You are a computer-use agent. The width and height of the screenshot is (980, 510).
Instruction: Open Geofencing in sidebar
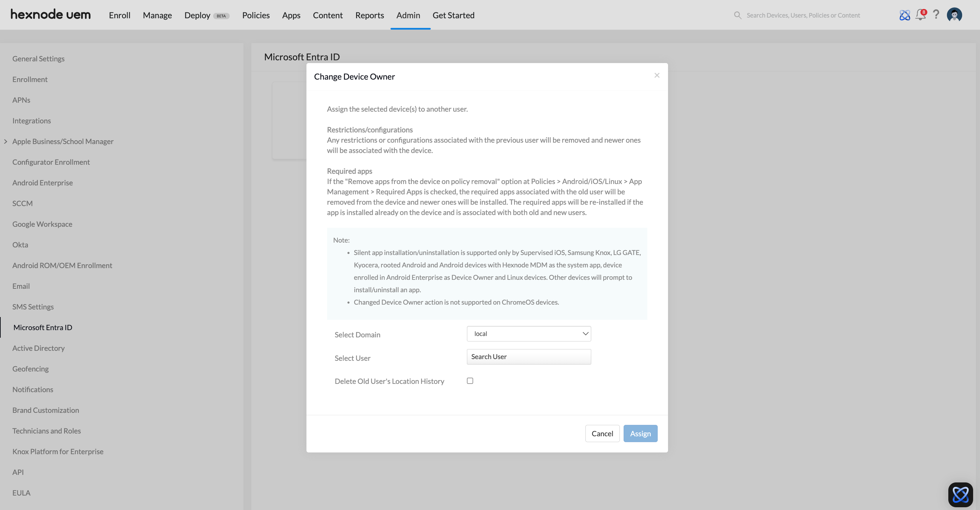pos(30,369)
